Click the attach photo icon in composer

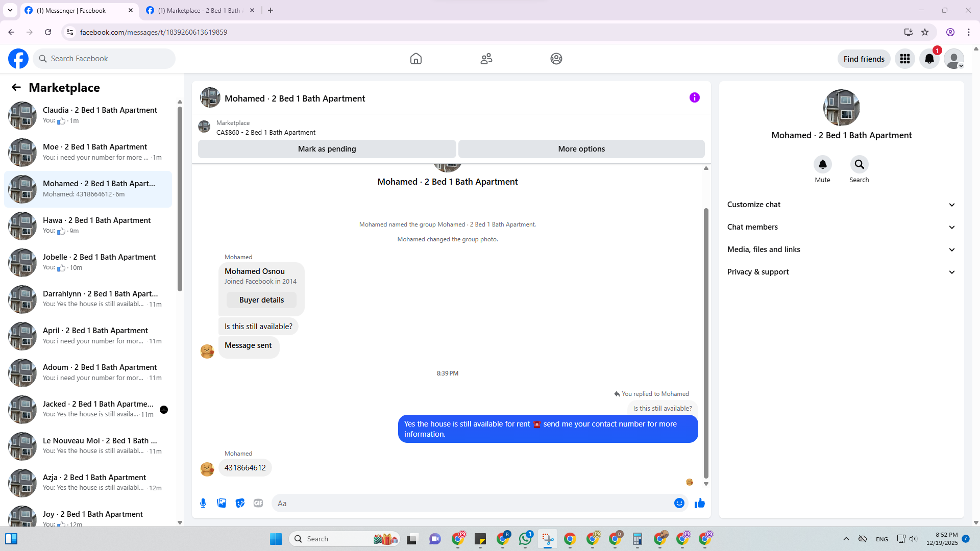[x=222, y=503]
